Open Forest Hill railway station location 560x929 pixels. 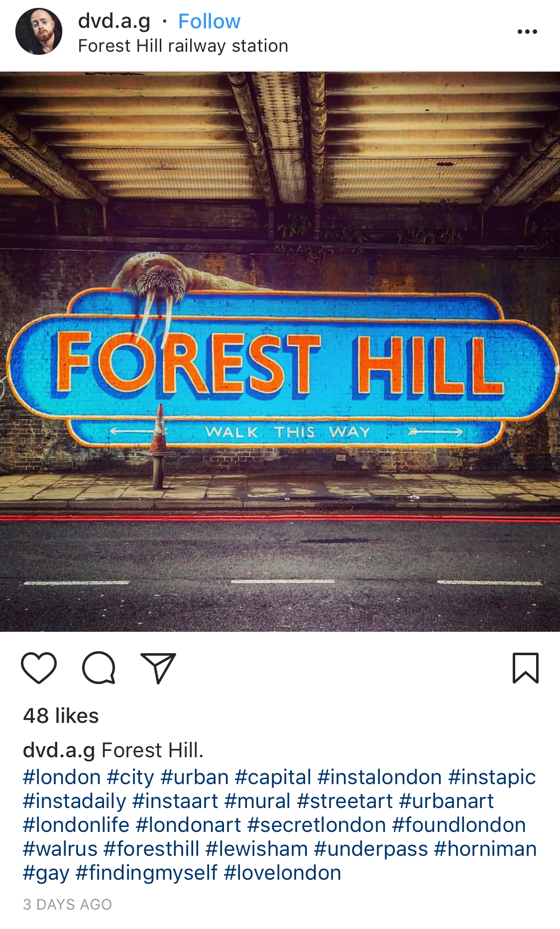click(183, 46)
